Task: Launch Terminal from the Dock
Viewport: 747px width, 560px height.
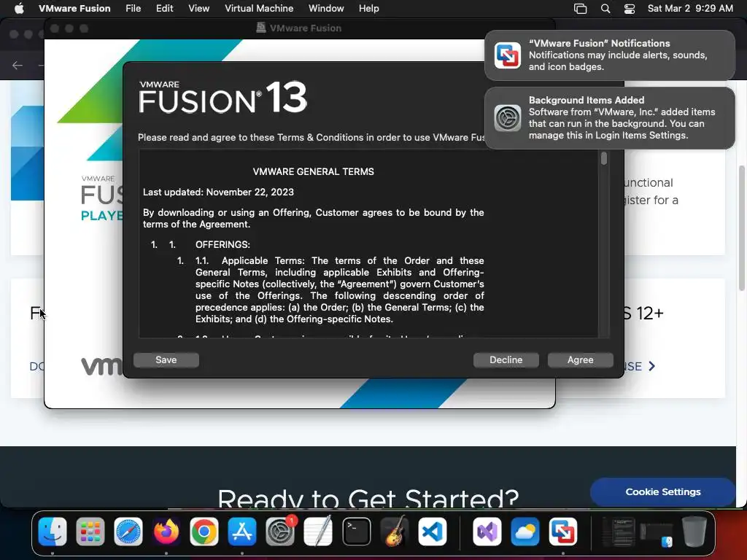Action: coord(356,532)
